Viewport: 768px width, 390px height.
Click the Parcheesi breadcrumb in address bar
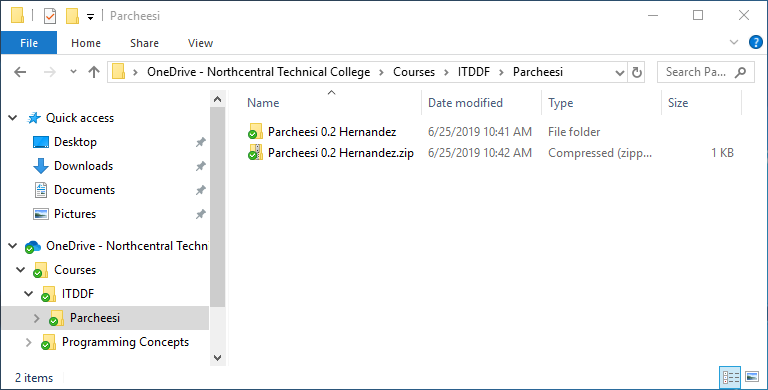[x=538, y=72]
